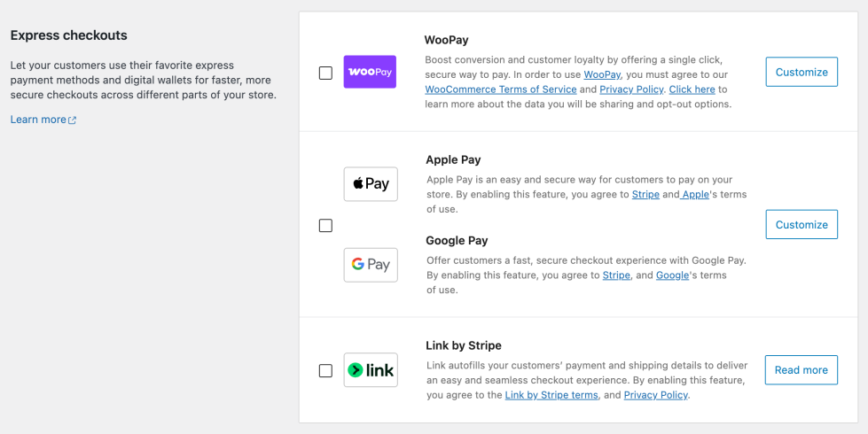
Task: Open WooPay Privacy Policy link
Action: 631,89
